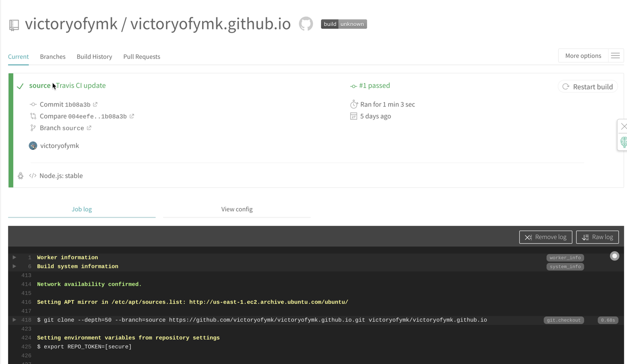Click the Linux penguin OS icon
Screen dimensions: 627x364
pyautogui.click(x=21, y=176)
